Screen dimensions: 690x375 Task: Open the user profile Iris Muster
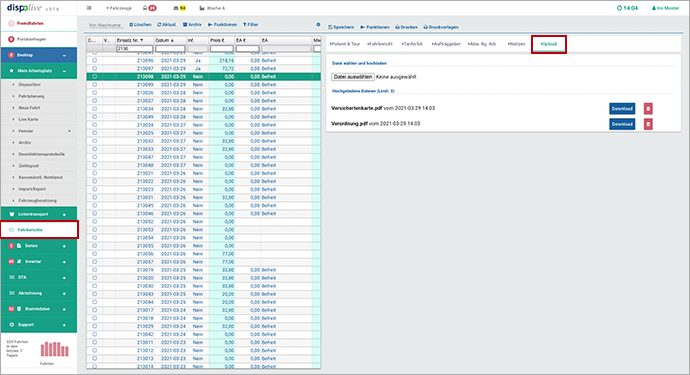(665, 8)
